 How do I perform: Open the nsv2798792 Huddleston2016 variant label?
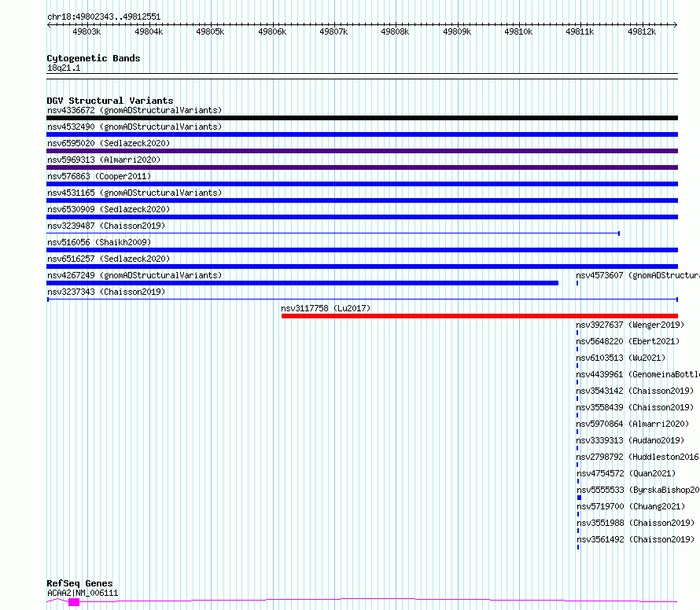pyautogui.click(x=638, y=457)
